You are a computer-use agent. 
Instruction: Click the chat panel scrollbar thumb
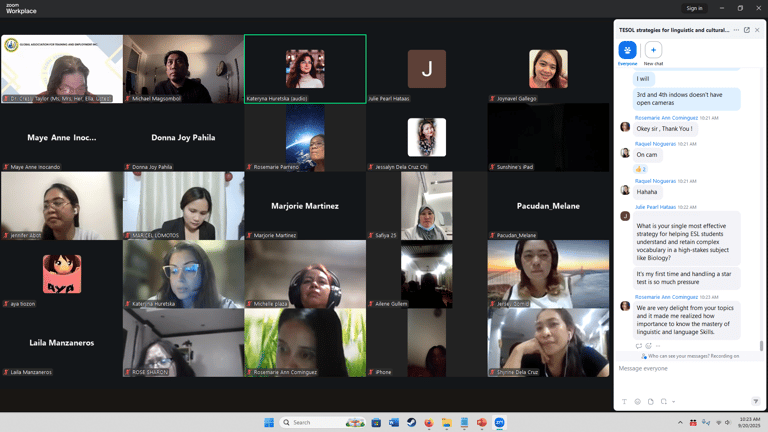click(761, 346)
